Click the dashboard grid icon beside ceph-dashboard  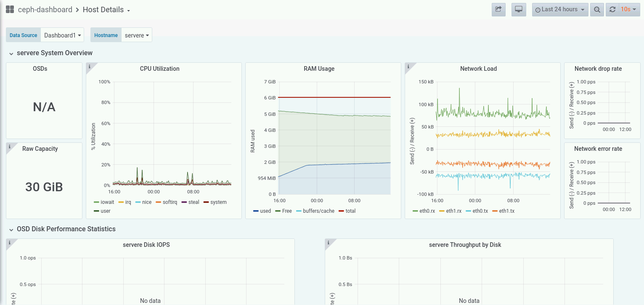pyautogui.click(x=10, y=9)
